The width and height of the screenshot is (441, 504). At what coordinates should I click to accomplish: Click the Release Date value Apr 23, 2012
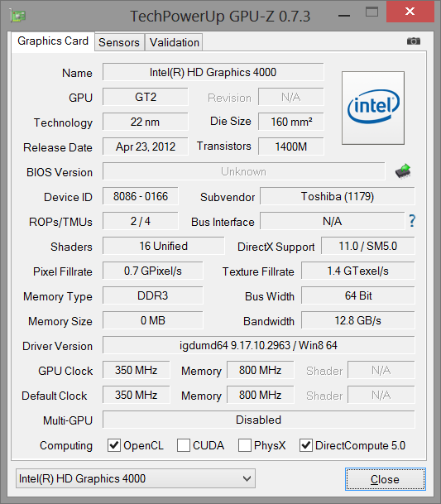[x=146, y=146]
